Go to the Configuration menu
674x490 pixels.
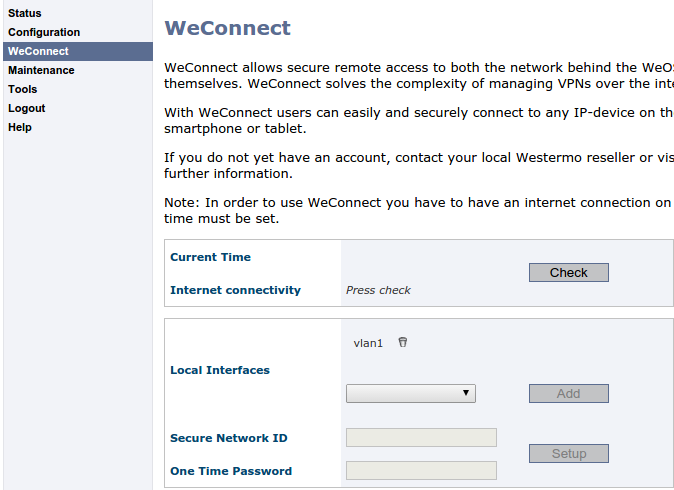44,32
